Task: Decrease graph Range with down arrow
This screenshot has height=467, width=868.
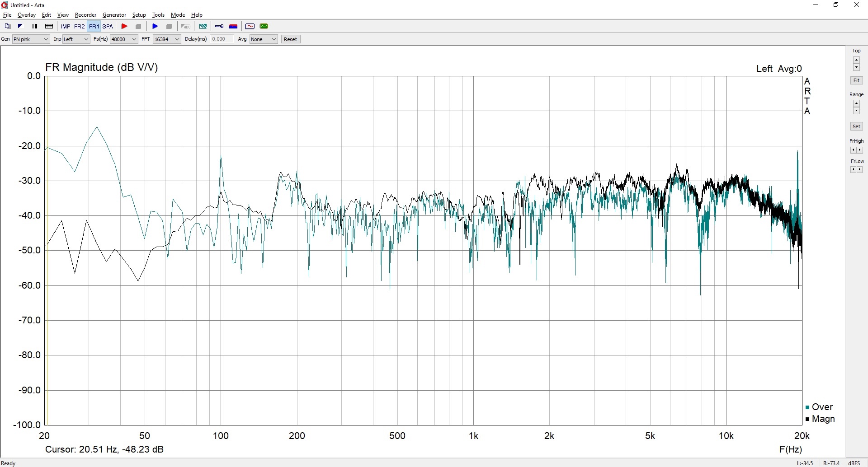Action: click(856, 111)
